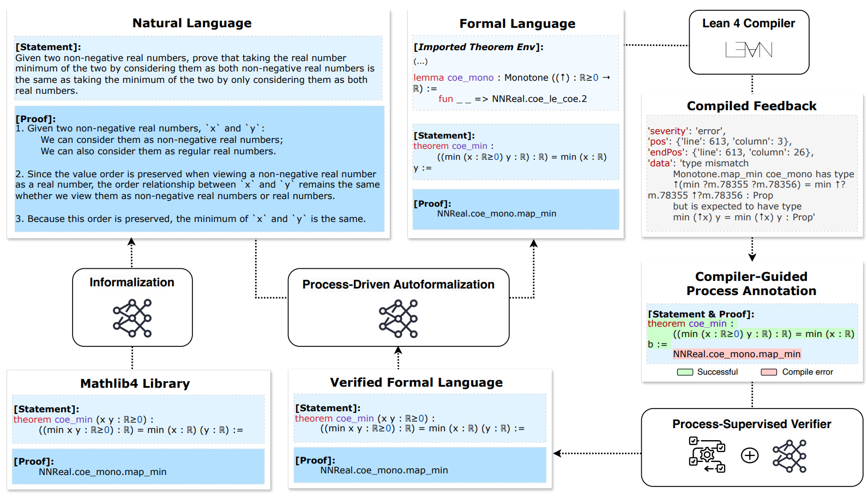Click the Mathlib4 Library heading
The width and height of the screenshot is (868, 493).
point(135,383)
